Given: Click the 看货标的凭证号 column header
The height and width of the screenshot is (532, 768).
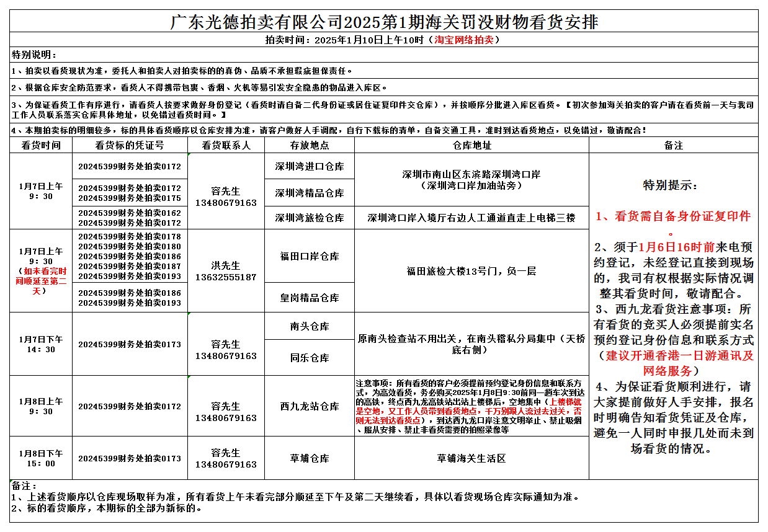Looking at the screenshot, I should pyautogui.click(x=130, y=145).
